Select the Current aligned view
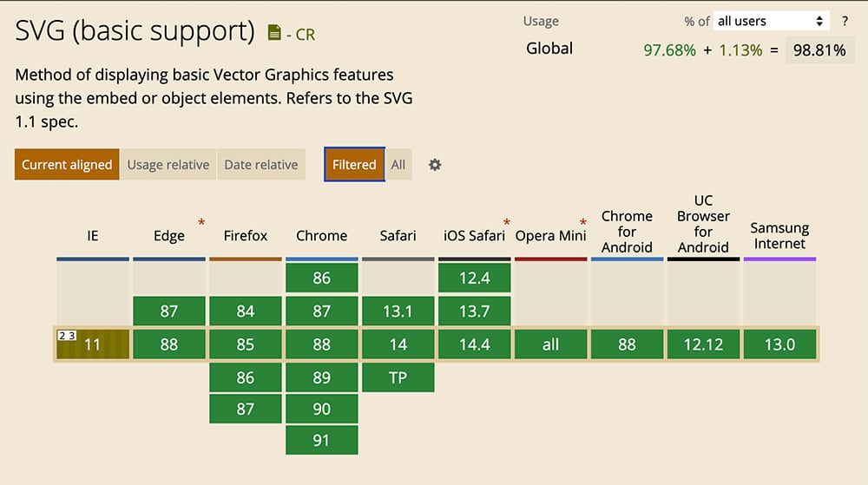The image size is (868, 485). tap(67, 164)
